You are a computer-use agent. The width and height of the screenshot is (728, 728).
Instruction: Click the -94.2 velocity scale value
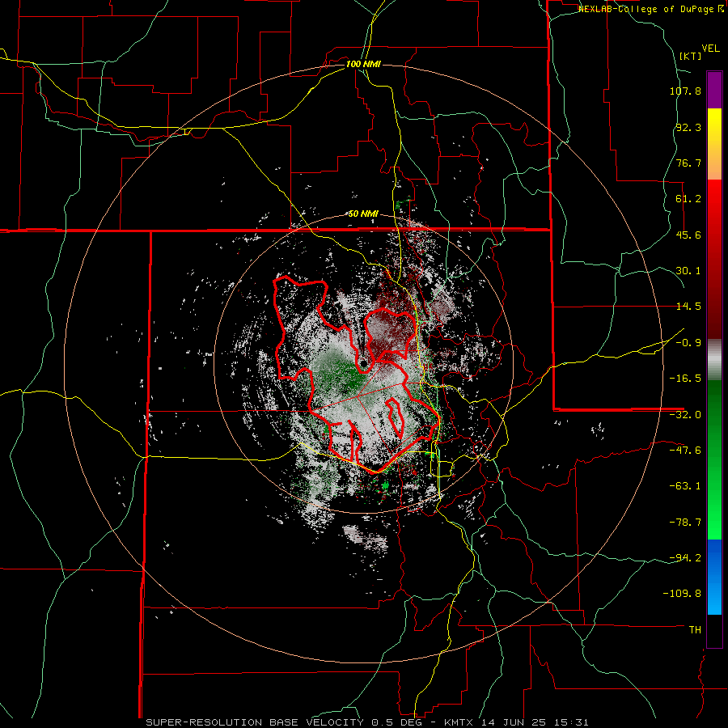click(x=685, y=558)
